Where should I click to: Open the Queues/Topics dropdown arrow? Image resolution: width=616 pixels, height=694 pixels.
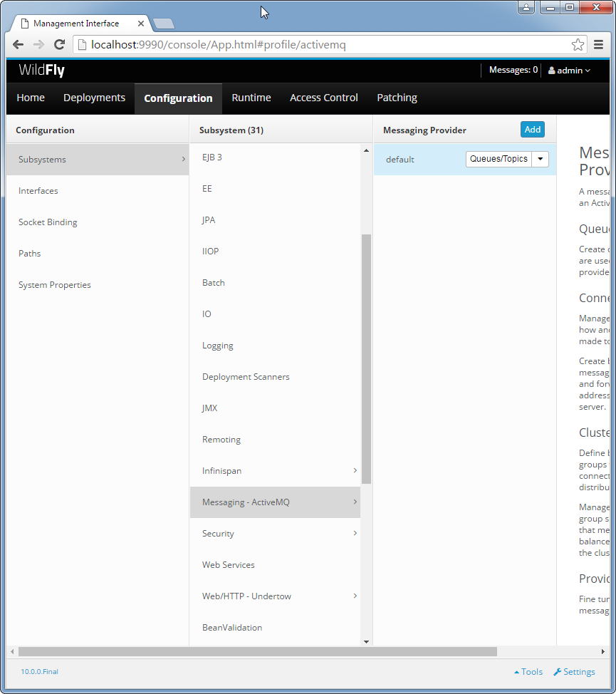(540, 160)
